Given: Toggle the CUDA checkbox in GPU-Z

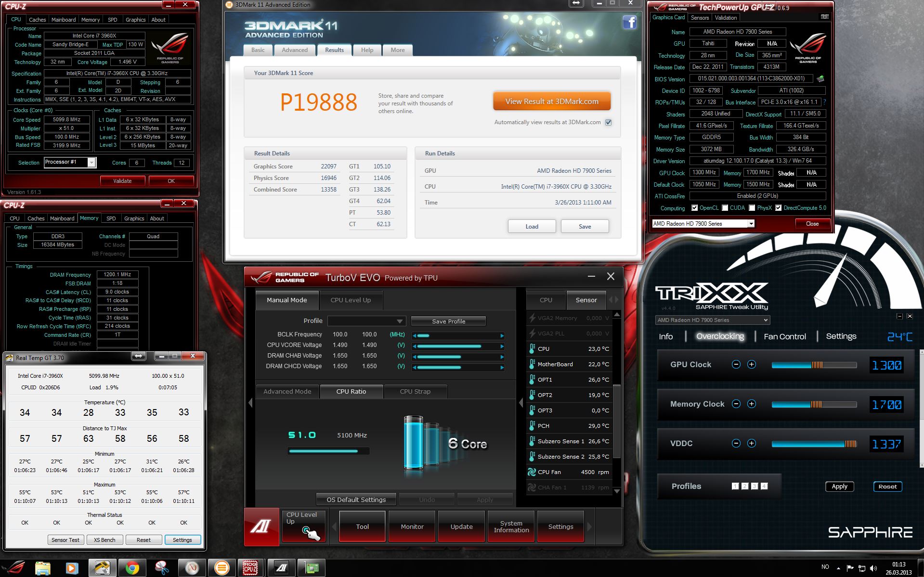Looking at the screenshot, I should [x=725, y=208].
